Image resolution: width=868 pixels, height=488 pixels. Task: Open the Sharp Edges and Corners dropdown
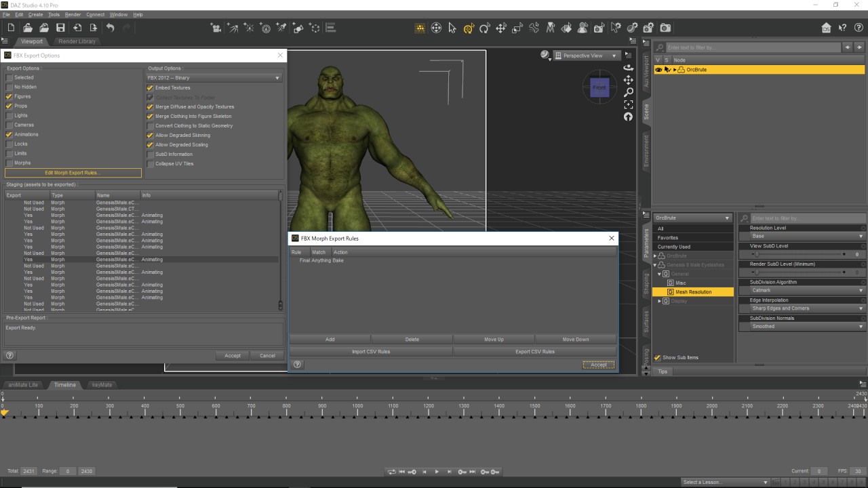coord(808,308)
